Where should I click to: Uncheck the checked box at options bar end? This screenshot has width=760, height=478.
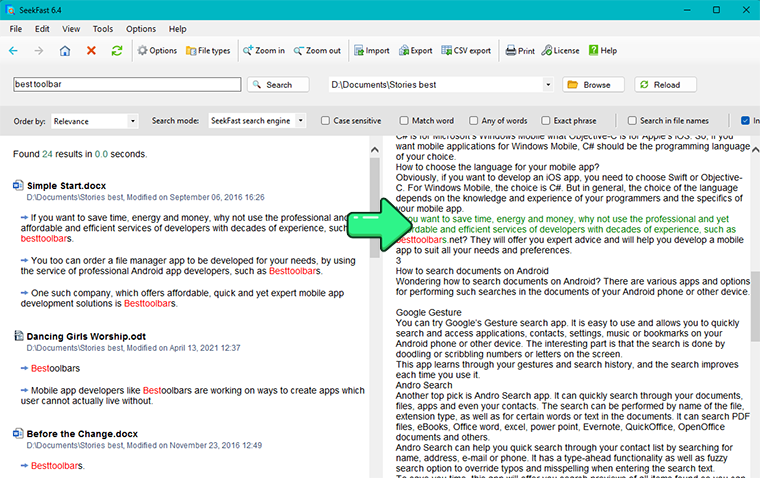745,121
